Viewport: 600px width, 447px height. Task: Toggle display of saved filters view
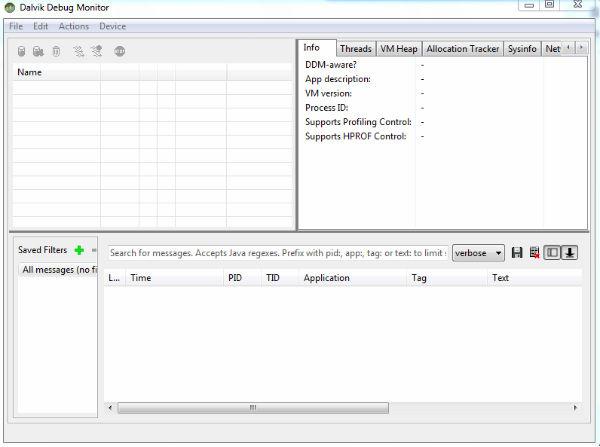click(552, 253)
